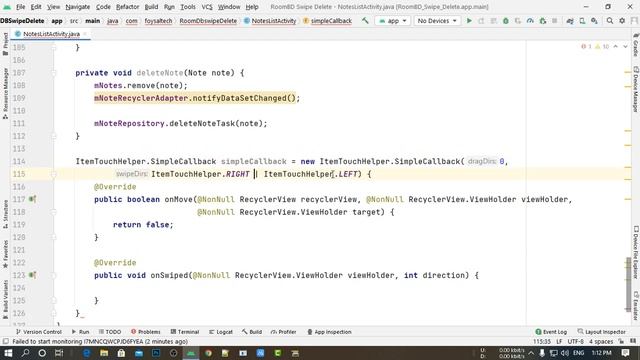Open the App Inspection tool window

click(x=329, y=332)
